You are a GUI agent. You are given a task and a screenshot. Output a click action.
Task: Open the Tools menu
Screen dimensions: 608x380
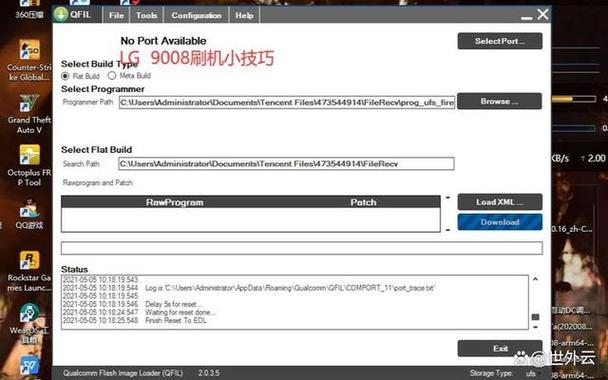point(147,16)
